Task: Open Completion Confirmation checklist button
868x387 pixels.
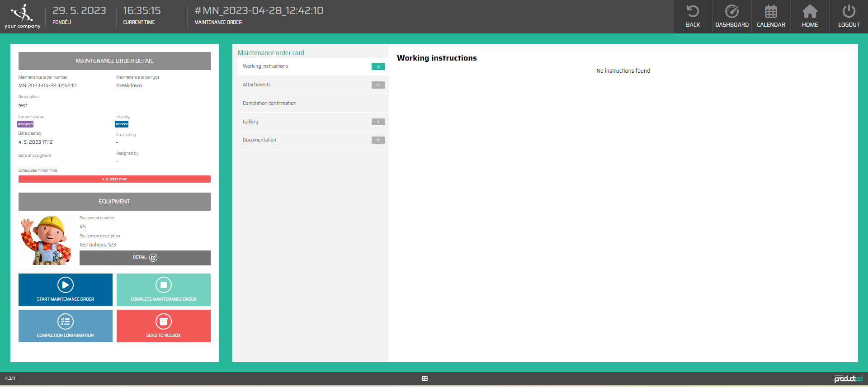Action: pyautogui.click(x=66, y=326)
